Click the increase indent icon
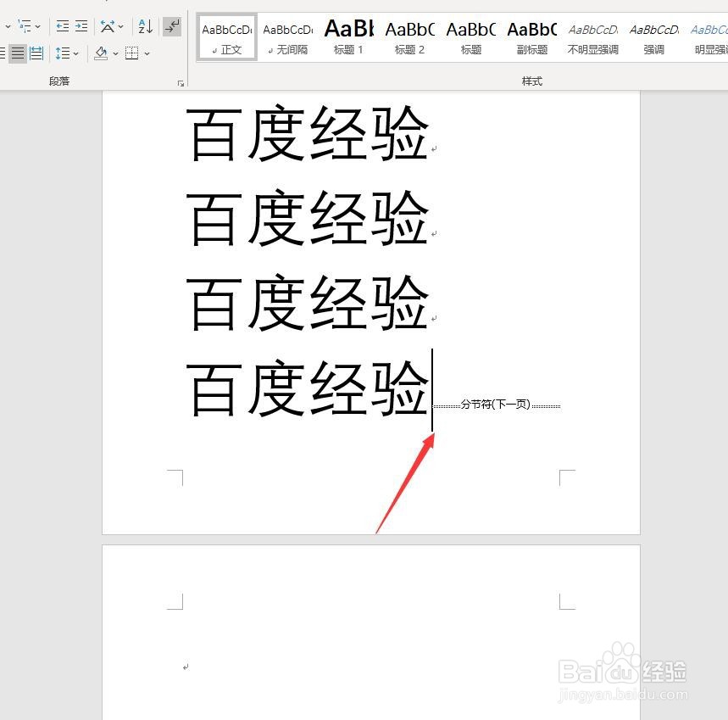 point(81,26)
